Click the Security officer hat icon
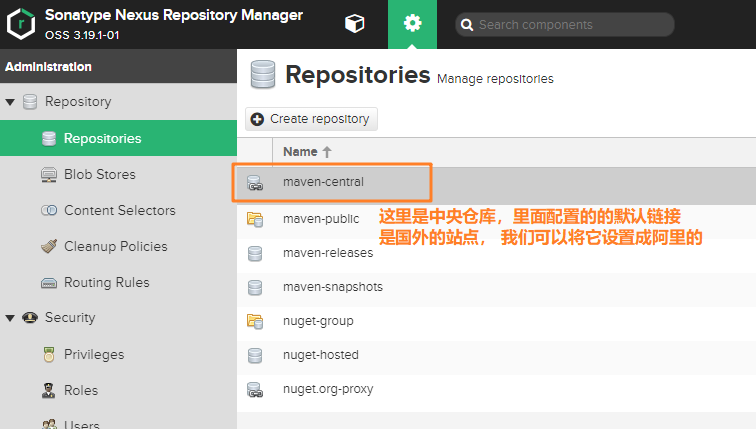Viewport: 756px width, 429px height. (30, 318)
